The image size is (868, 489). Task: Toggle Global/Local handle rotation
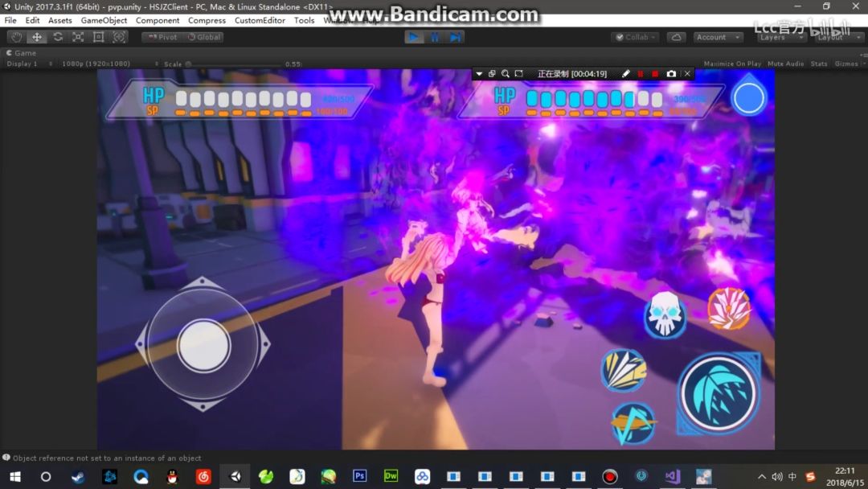203,37
